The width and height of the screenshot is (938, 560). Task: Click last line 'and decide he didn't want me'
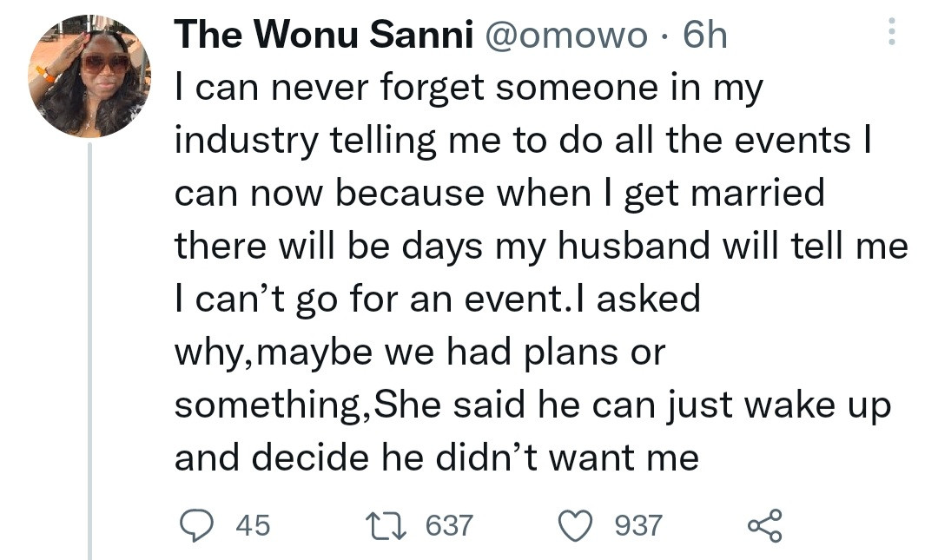click(437, 458)
